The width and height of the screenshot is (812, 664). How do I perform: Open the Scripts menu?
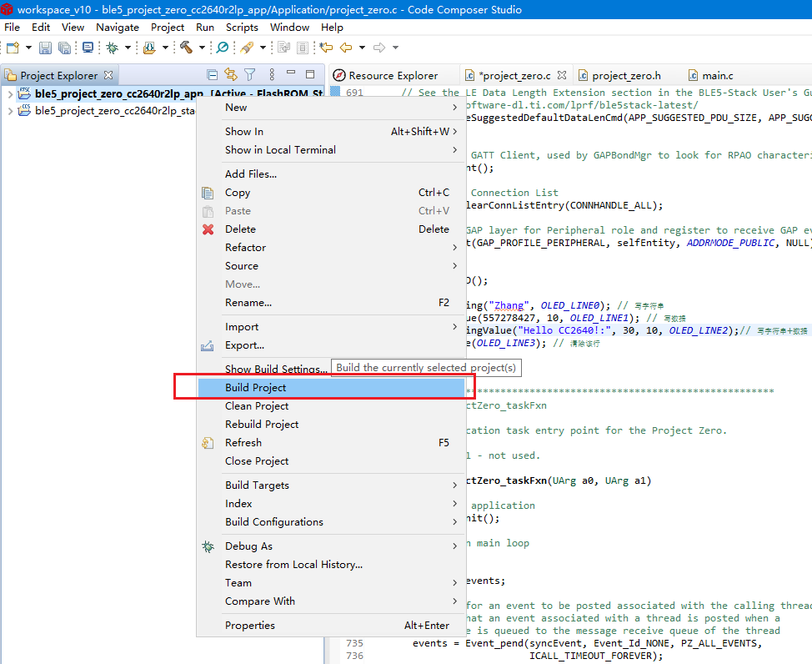click(x=242, y=28)
